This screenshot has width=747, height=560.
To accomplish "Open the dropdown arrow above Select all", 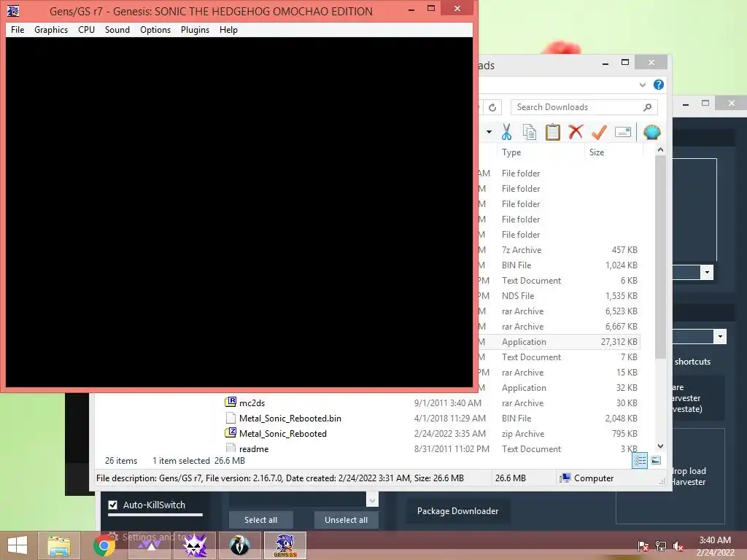I will [x=372, y=499].
